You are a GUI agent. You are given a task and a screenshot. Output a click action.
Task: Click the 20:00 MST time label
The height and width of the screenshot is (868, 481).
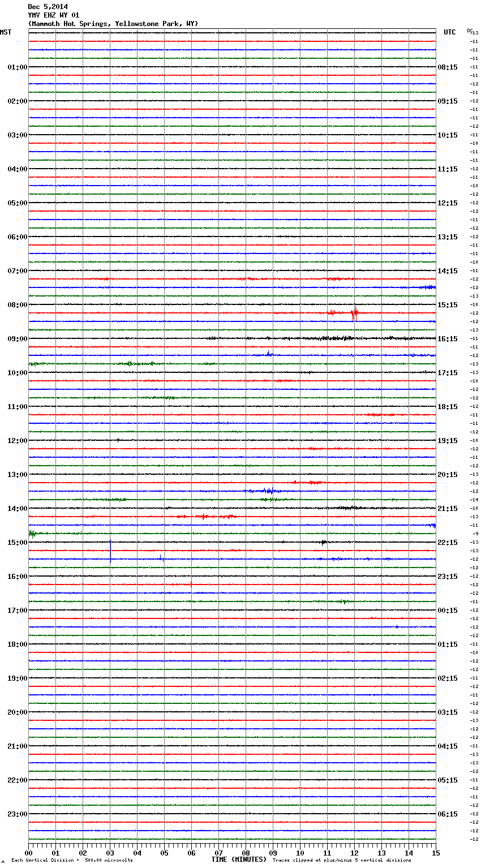pyautogui.click(x=18, y=712)
